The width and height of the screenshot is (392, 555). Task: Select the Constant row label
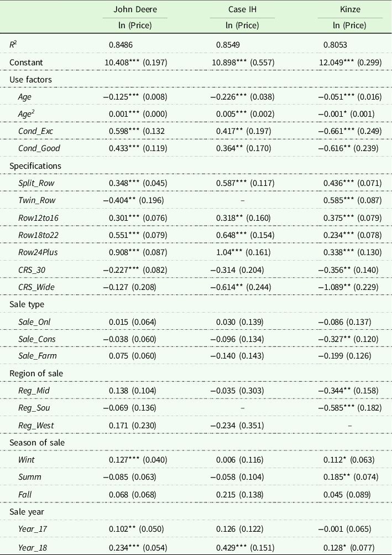click(x=26, y=62)
